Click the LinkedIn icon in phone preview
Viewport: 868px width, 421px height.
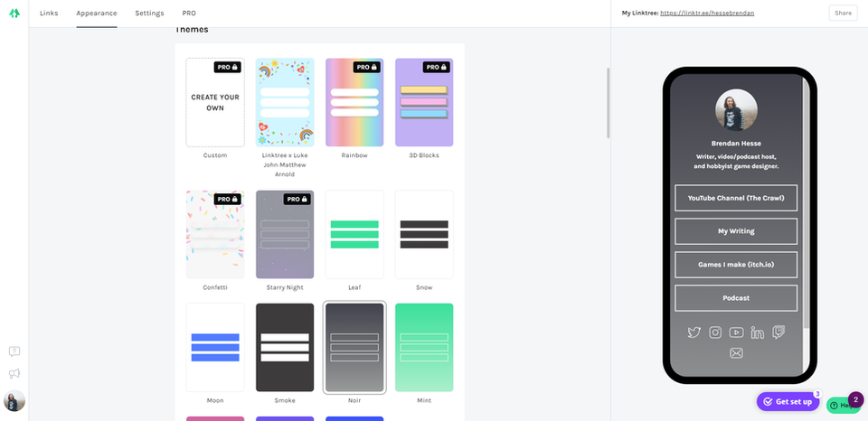coord(757,332)
